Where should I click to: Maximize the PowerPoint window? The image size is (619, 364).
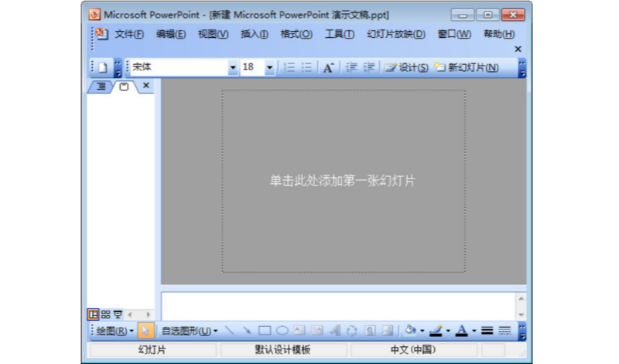tap(487, 15)
